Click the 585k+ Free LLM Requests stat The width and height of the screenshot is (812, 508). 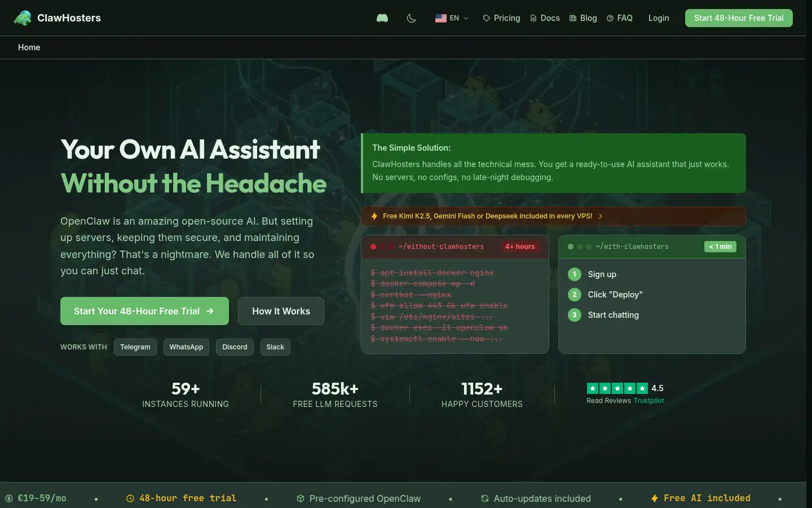pos(335,394)
